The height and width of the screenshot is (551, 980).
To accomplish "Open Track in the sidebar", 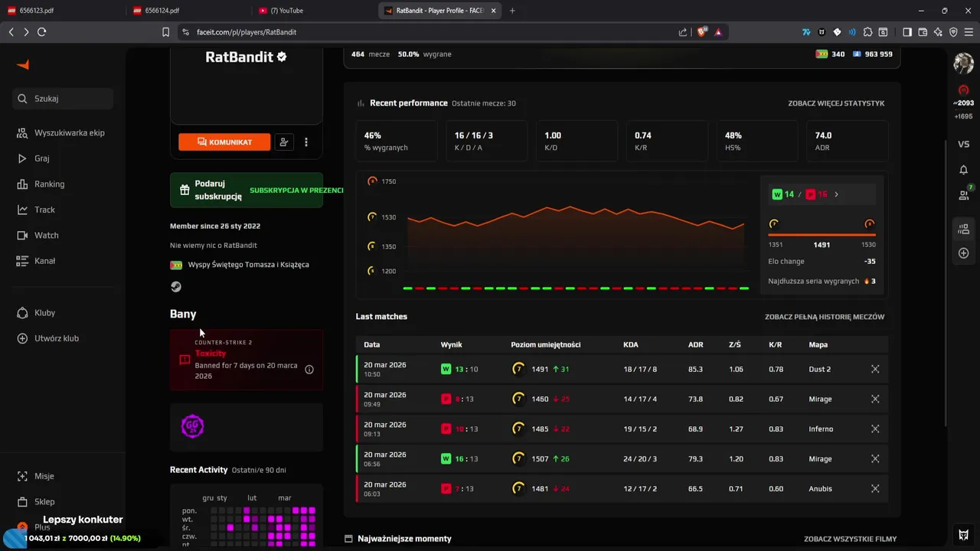I will tap(36, 210).
